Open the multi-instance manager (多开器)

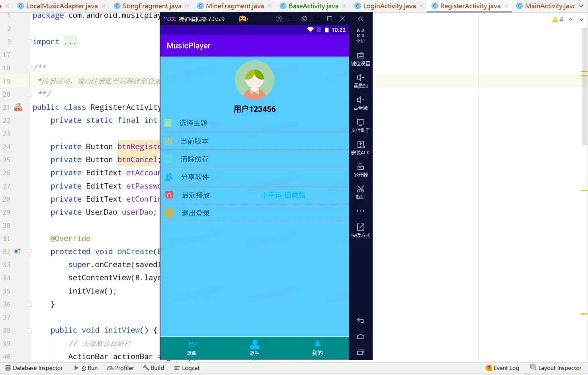[x=361, y=170]
